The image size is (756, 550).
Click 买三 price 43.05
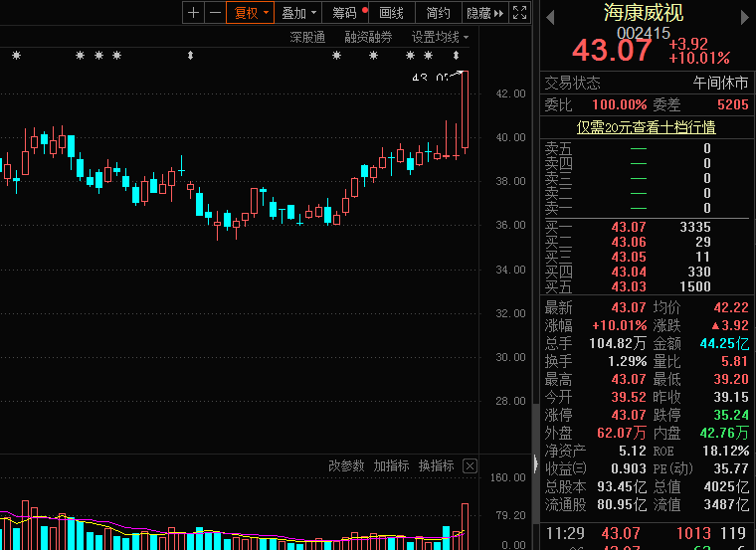pos(629,257)
